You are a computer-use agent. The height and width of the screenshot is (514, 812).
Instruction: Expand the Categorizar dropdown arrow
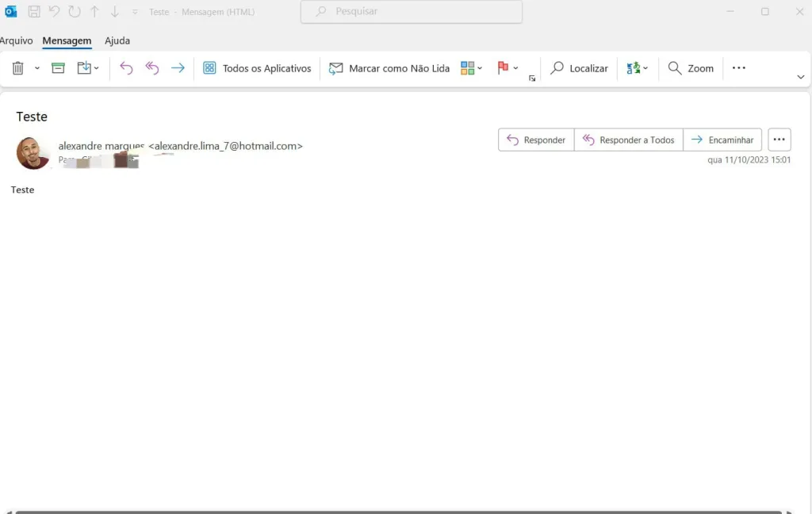coord(479,68)
